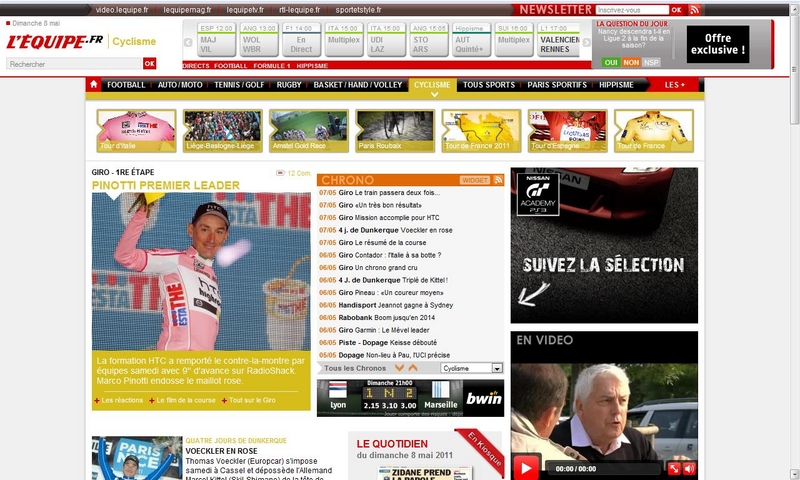Expand the arrow under the Cyclisme tab
Viewport: 800px width, 480px height.
click(x=432, y=96)
